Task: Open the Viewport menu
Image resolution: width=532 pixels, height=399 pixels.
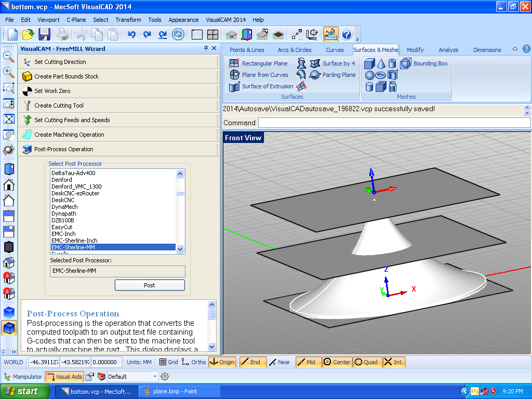Action: pyautogui.click(x=48, y=20)
